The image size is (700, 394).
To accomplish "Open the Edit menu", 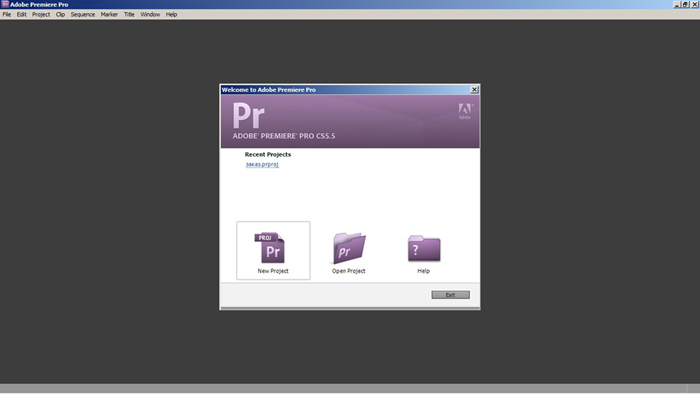I will (x=21, y=14).
